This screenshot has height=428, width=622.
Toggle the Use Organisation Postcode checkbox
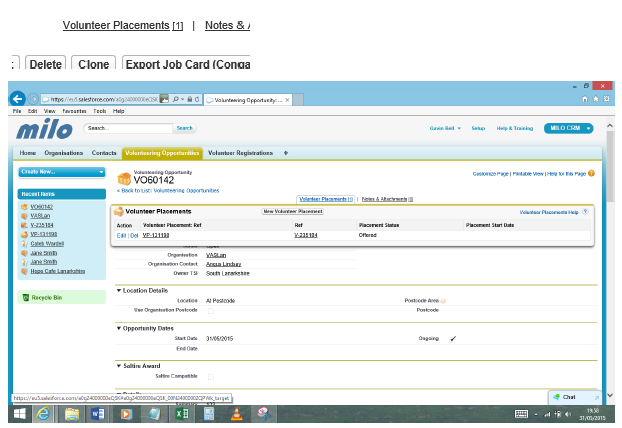(211, 311)
